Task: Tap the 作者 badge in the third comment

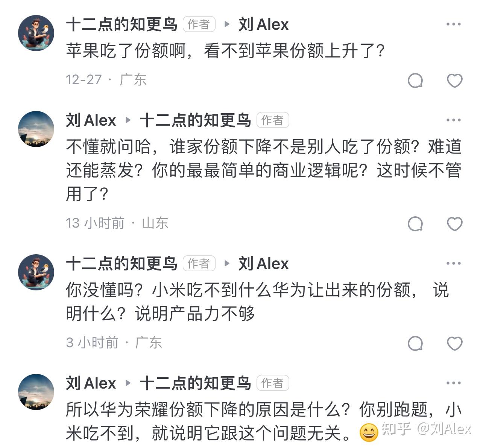Action: coord(199,263)
